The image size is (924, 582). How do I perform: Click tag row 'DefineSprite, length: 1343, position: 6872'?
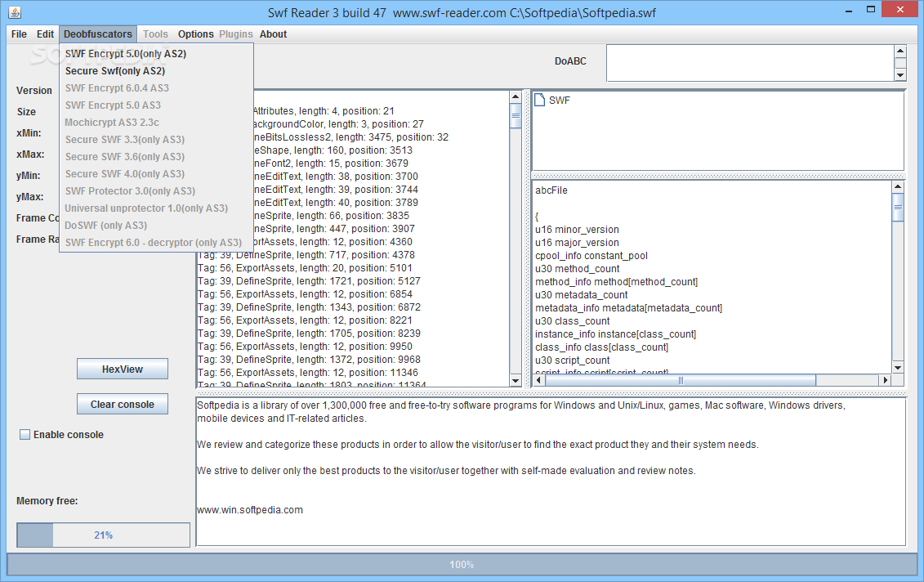click(310, 307)
